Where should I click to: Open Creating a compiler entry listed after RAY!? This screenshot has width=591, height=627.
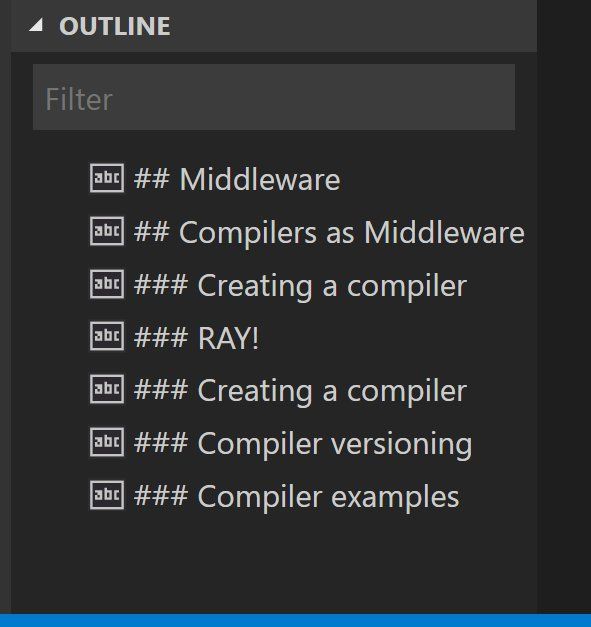click(x=300, y=390)
